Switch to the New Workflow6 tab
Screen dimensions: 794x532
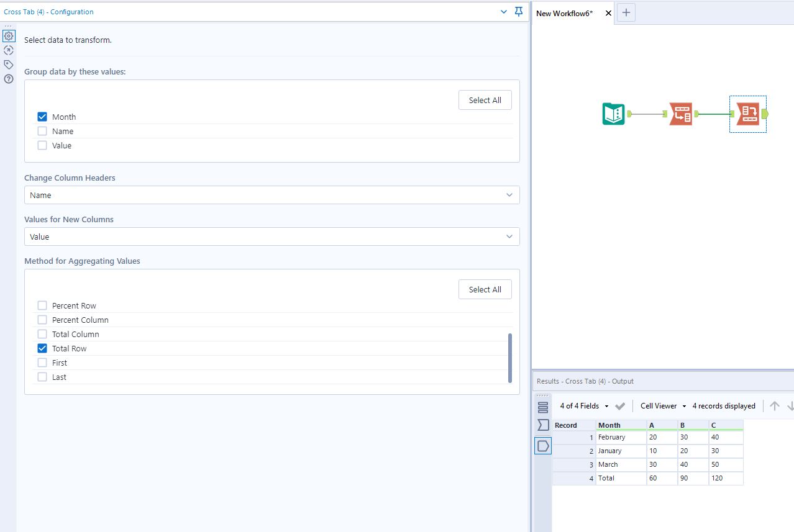564,13
